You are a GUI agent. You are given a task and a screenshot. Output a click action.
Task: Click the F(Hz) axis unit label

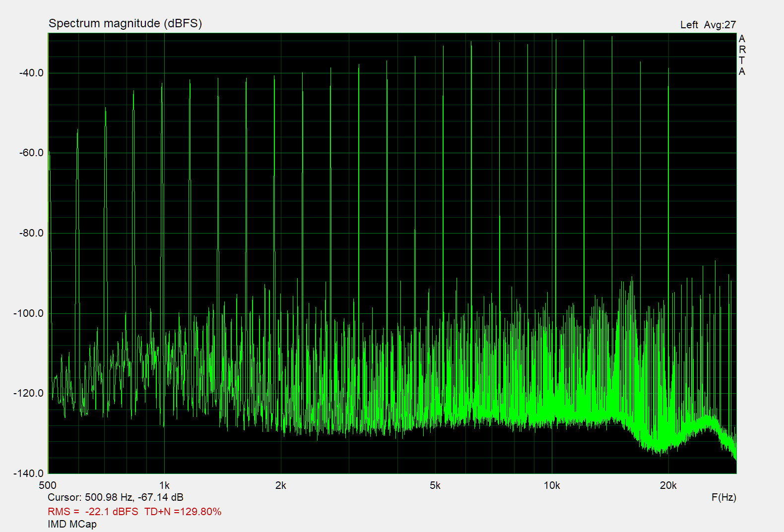point(723,497)
